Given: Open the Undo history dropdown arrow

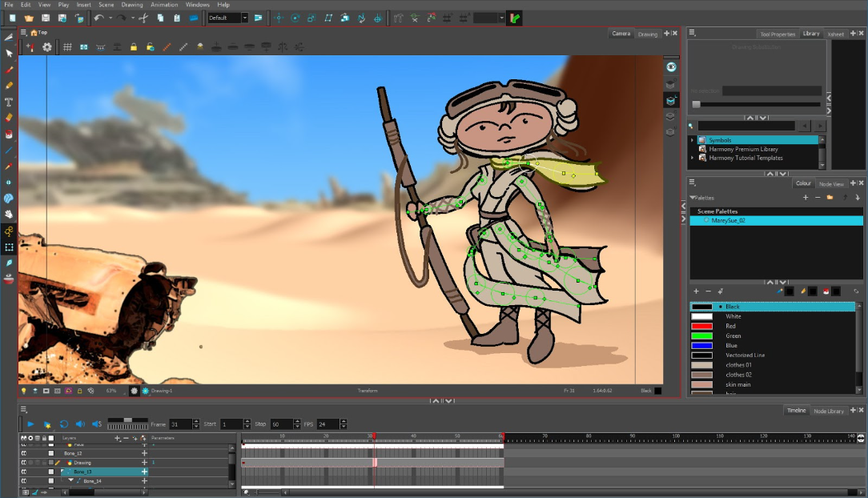Looking at the screenshot, I should pos(111,18).
